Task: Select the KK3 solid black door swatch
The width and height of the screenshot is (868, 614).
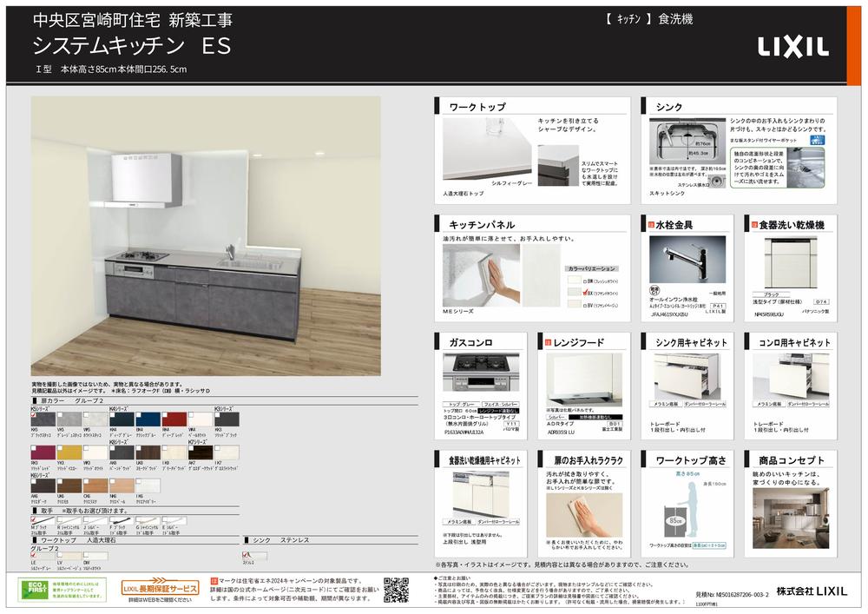Action: (x=227, y=419)
